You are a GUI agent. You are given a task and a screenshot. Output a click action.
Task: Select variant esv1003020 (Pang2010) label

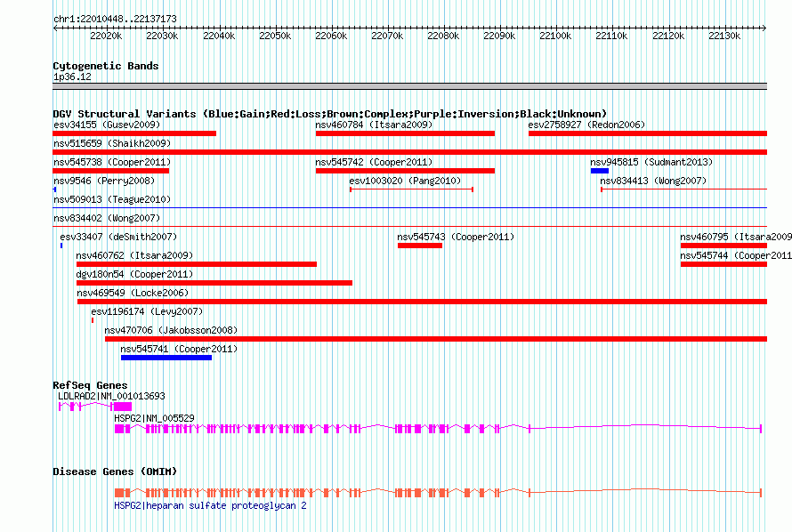point(405,181)
